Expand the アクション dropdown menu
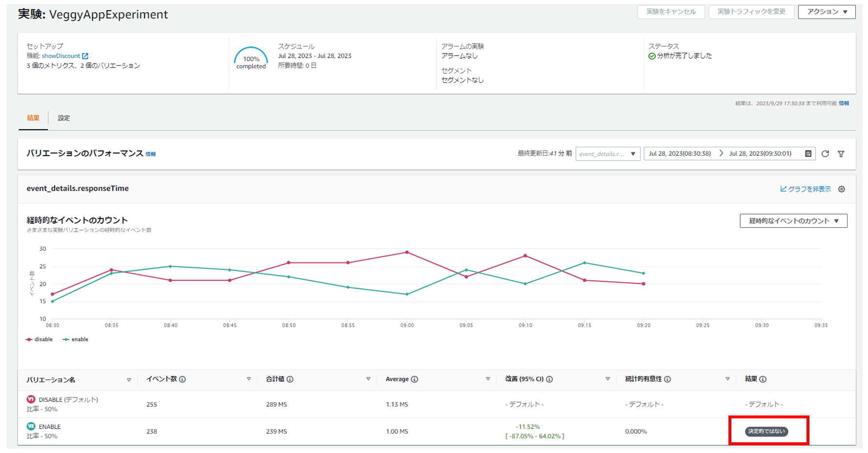 point(827,12)
